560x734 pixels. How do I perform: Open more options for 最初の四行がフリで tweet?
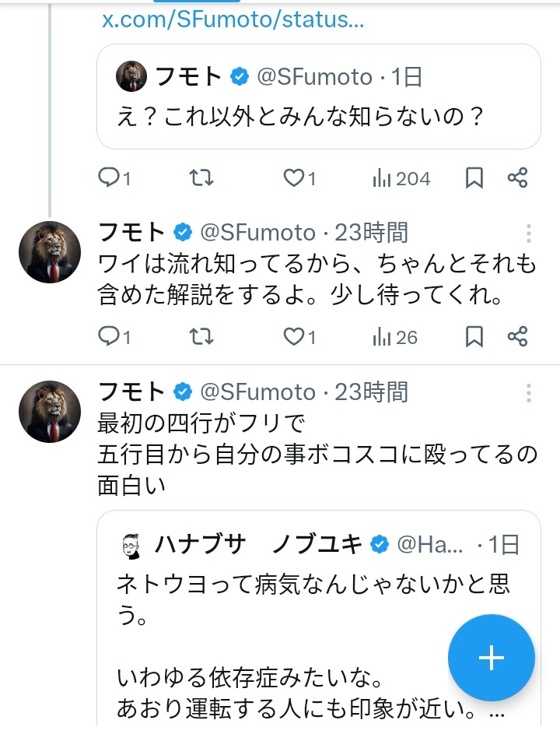(529, 392)
